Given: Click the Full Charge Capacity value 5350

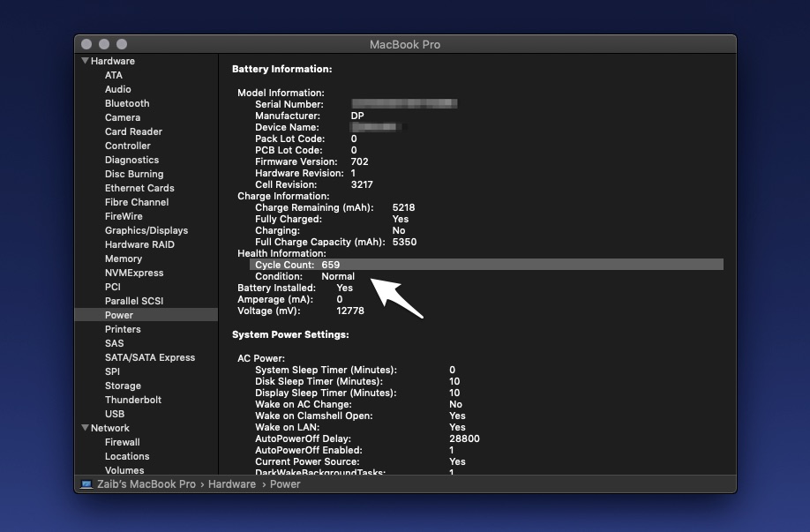Looking at the screenshot, I should click(x=404, y=243).
